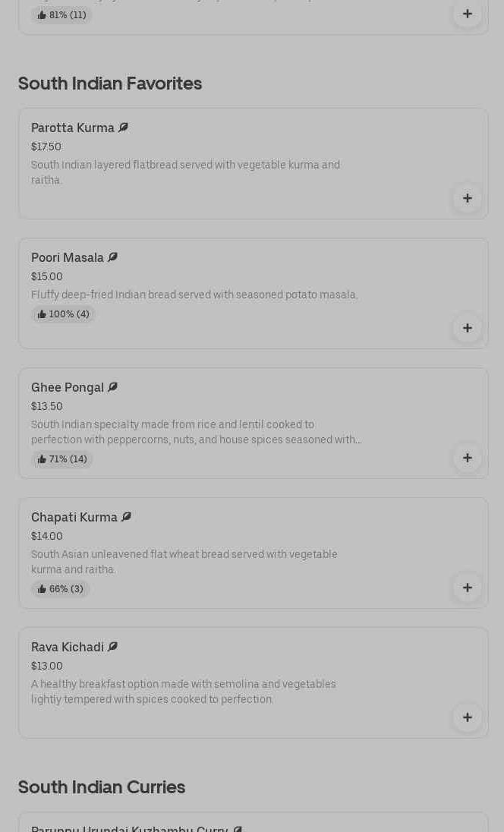504x832 pixels.
Task: Open the Parotta Kurma item title
Action: tap(73, 128)
